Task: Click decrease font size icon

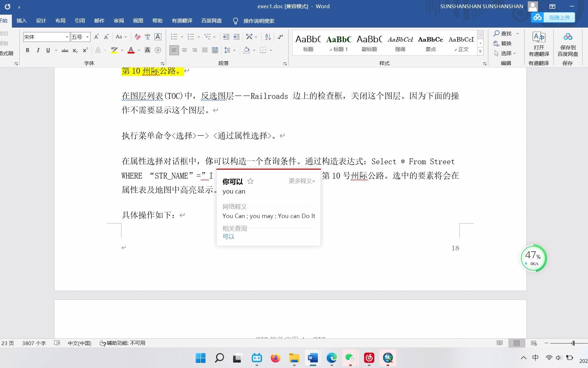Action: [x=106, y=37]
